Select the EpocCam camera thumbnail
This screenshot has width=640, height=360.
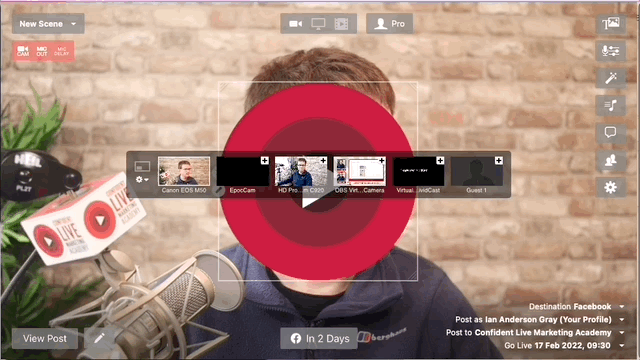tap(242, 171)
